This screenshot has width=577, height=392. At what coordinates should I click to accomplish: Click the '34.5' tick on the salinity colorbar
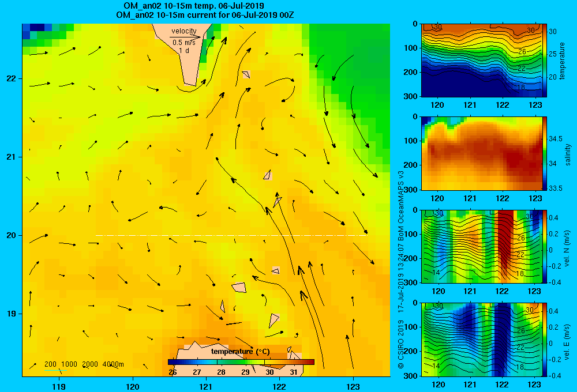pyautogui.click(x=556, y=138)
